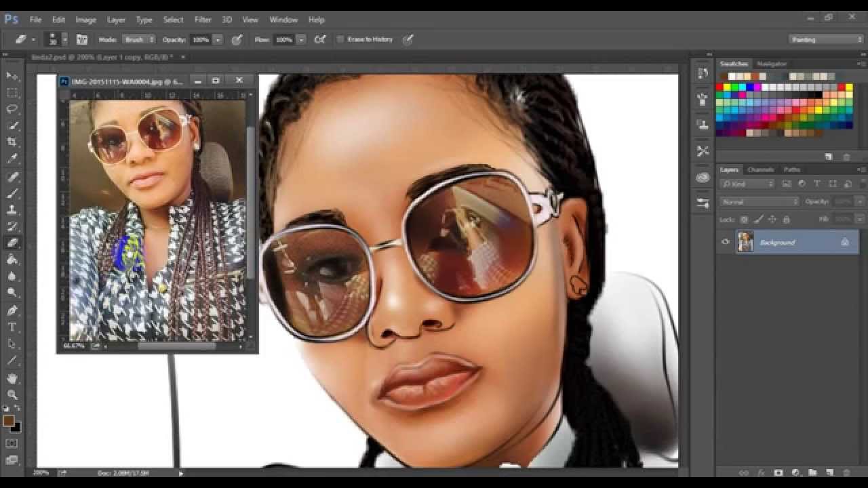Viewport: 868px width, 488px height.
Task: Toggle pressure for size icon
Action: (408, 39)
